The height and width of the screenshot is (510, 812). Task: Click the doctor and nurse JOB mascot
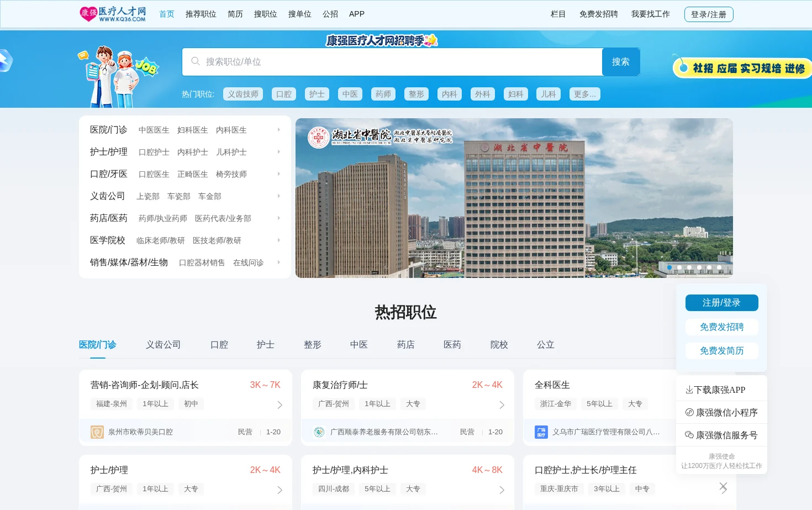pyautogui.click(x=118, y=76)
